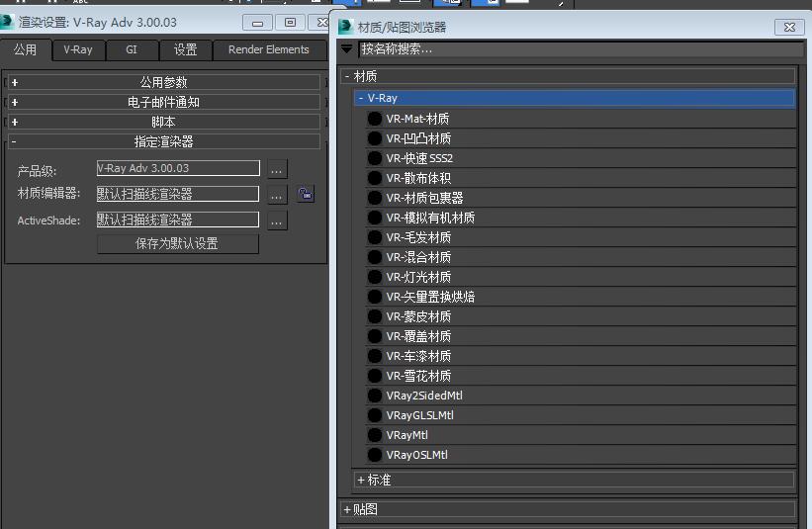
Task: Select VRayGLSLMtl material
Action: (581, 415)
